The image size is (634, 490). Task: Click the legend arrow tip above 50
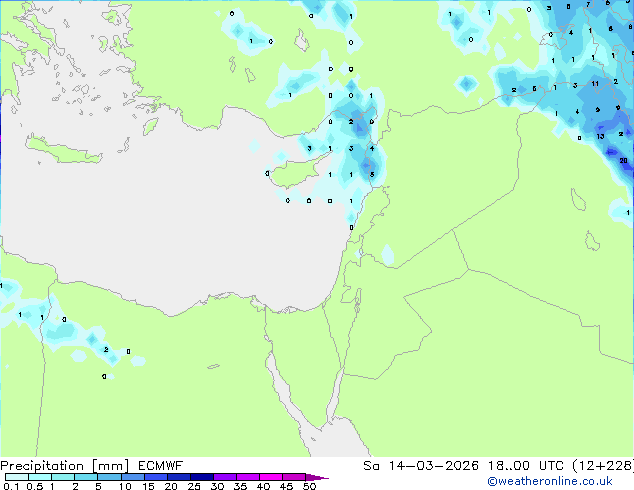tap(317, 477)
